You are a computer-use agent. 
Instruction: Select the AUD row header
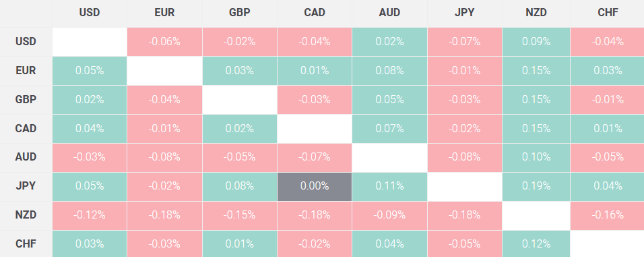(x=26, y=157)
